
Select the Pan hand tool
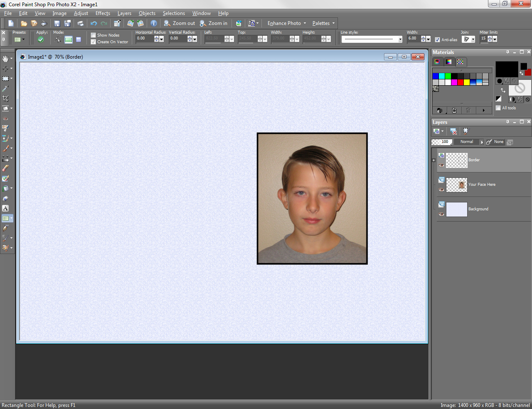[5, 59]
